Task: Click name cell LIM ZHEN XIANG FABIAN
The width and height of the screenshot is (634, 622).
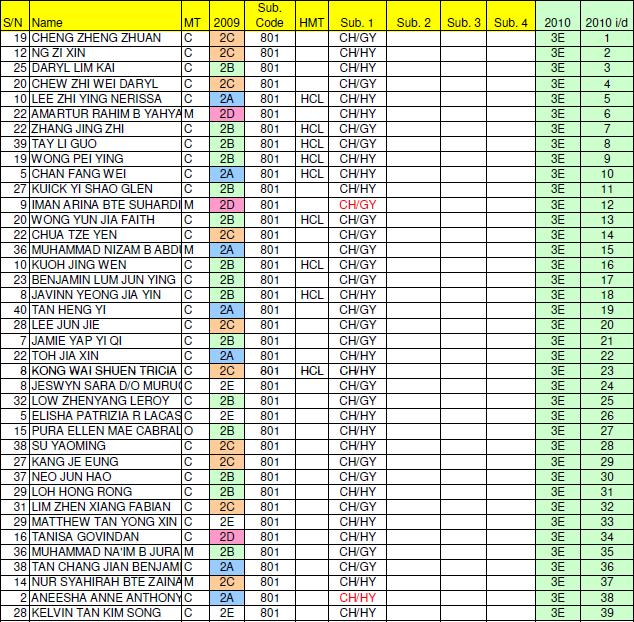Action: point(105,506)
